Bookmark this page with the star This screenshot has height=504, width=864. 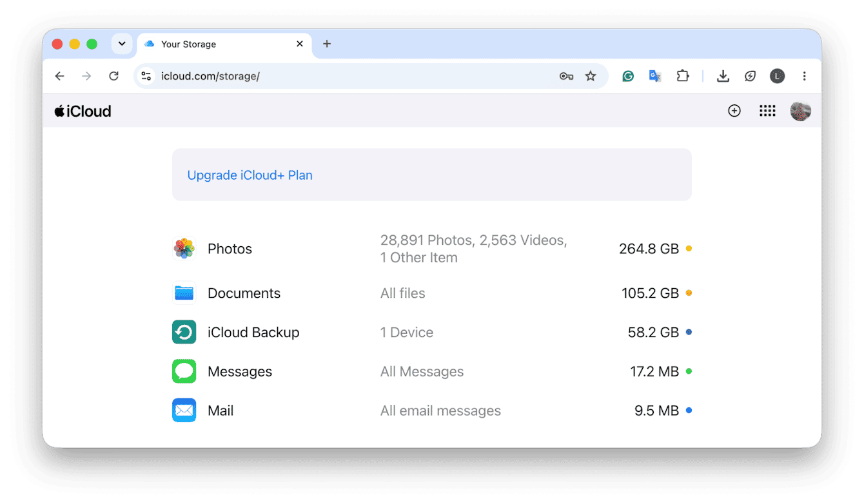[x=591, y=76]
